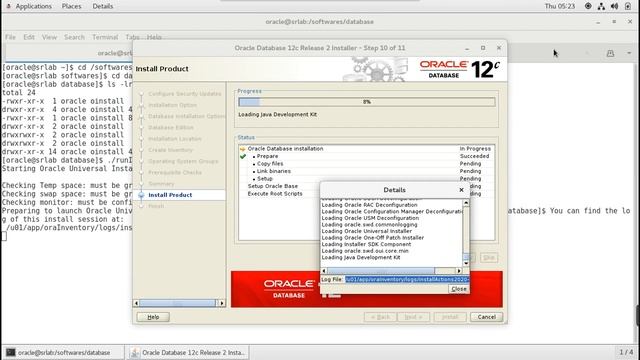Click the Details horizontal scroll left arrow
This screenshot has width=640, height=360.
(324, 271)
